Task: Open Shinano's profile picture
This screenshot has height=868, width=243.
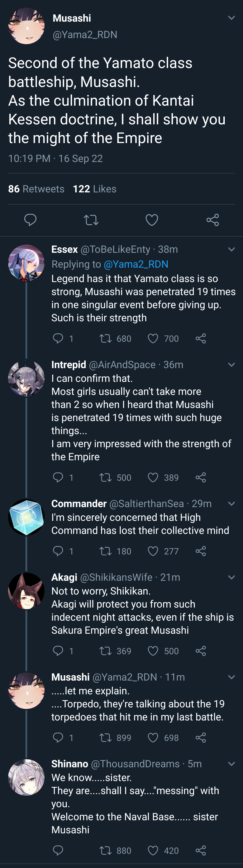Action: click(x=26, y=777)
